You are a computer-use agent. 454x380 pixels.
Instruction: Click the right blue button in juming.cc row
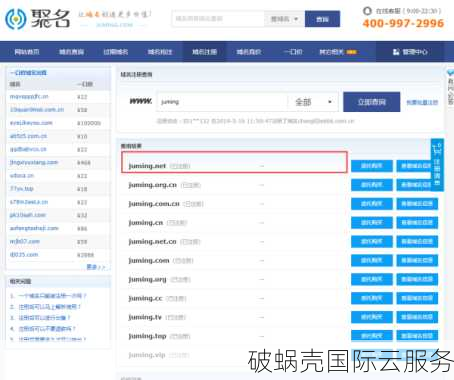(x=417, y=298)
